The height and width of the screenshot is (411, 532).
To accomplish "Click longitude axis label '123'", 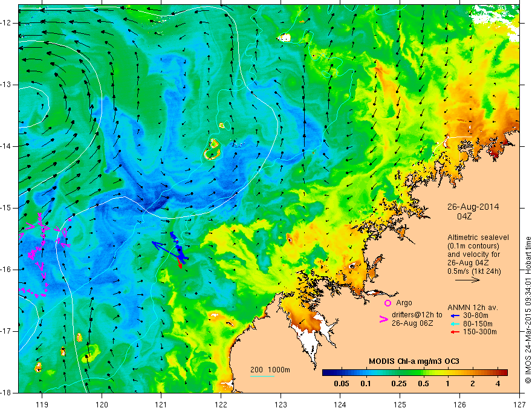I will 281,404.
